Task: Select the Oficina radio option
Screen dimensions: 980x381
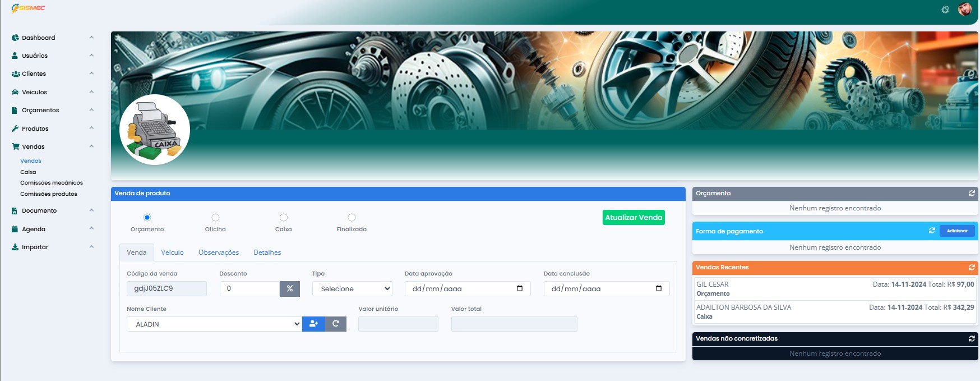Action: [x=215, y=218]
